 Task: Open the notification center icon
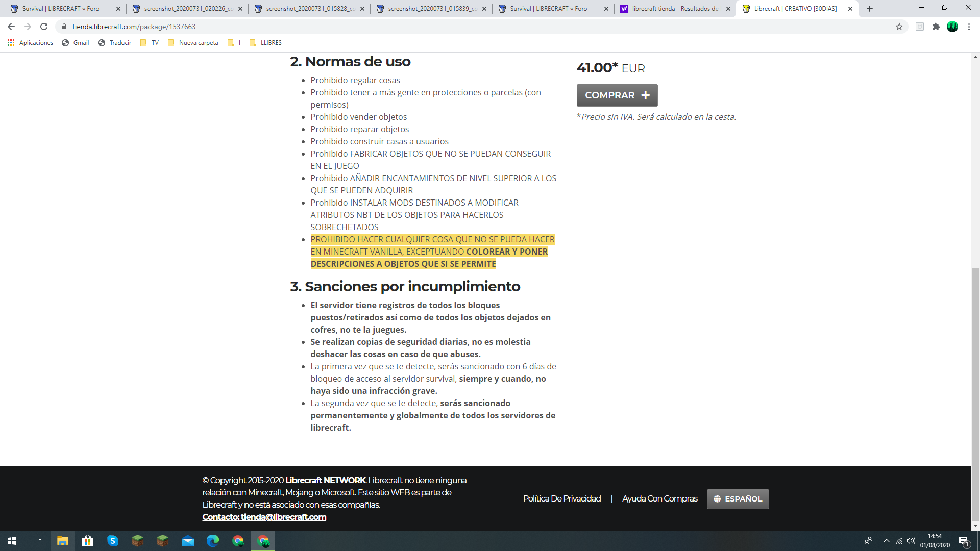coord(964,541)
